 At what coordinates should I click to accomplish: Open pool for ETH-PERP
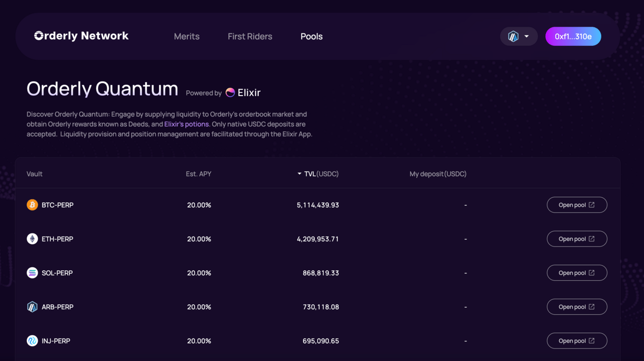(x=577, y=239)
